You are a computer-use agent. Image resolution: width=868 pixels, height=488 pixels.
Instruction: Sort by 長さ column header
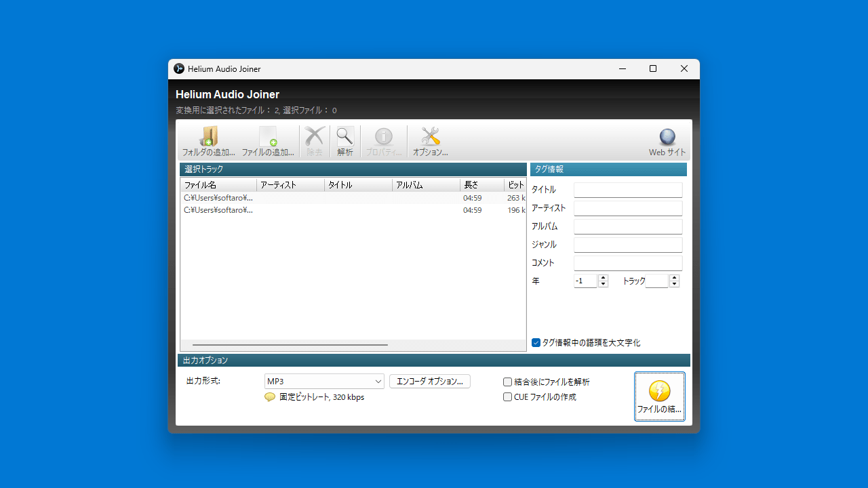(482, 185)
